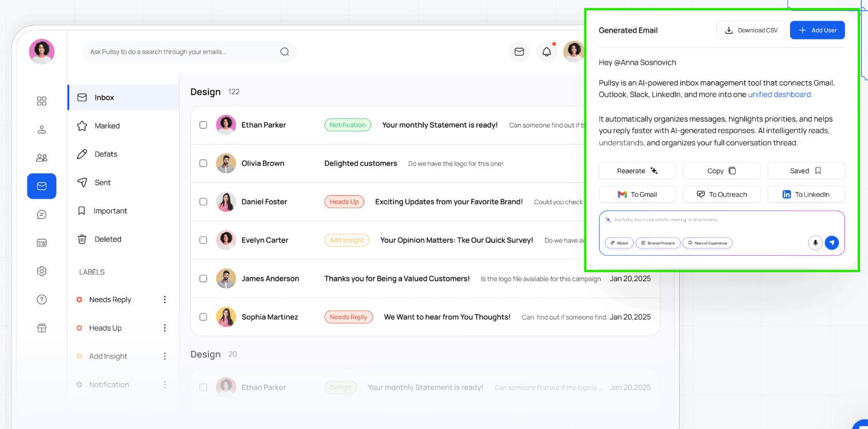868x429 pixels.
Task: Click the Needs Reply tag on Sophia Martinez's email
Action: pyautogui.click(x=348, y=317)
